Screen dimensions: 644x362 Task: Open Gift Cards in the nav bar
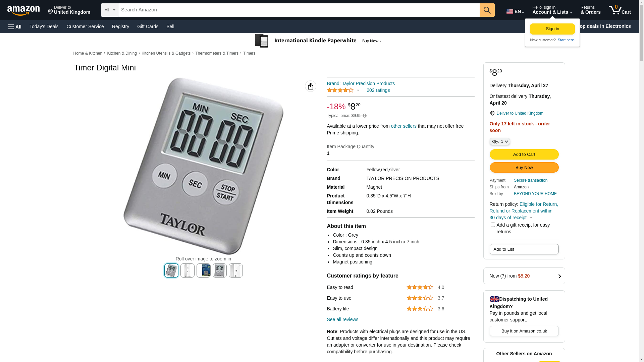point(148,26)
